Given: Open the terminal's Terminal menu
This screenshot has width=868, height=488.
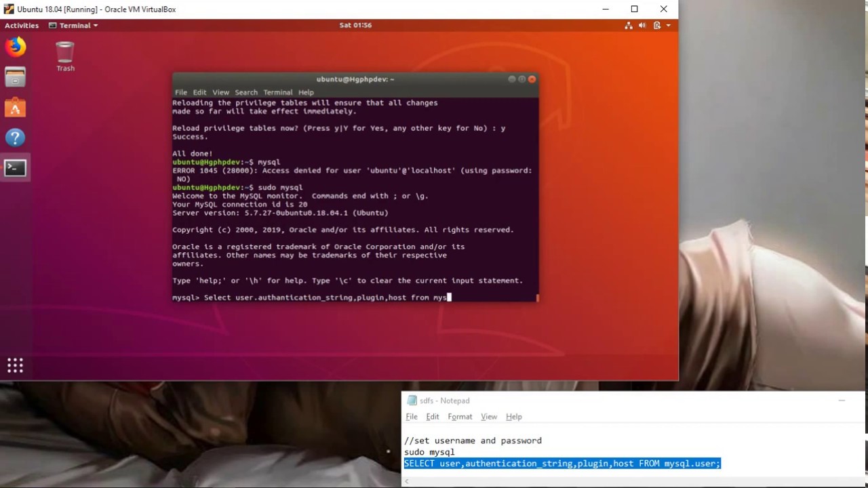Looking at the screenshot, I should 278,92.
